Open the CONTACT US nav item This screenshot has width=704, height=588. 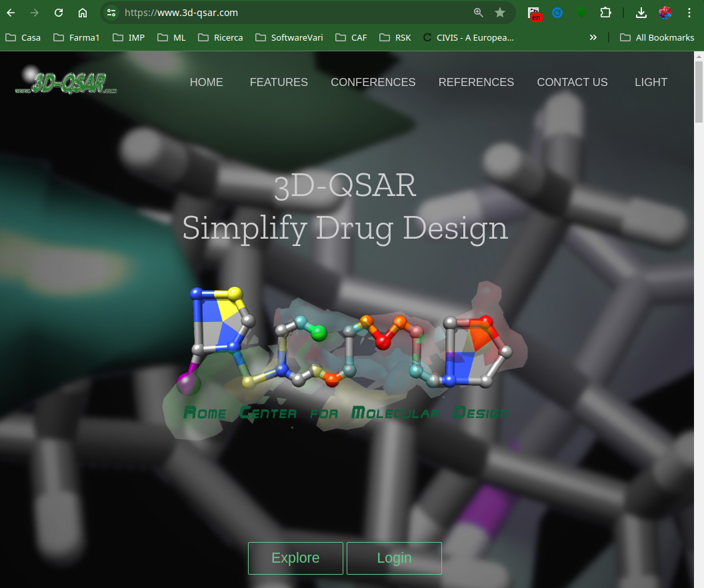pyautogui.click(x=572, y=82)
